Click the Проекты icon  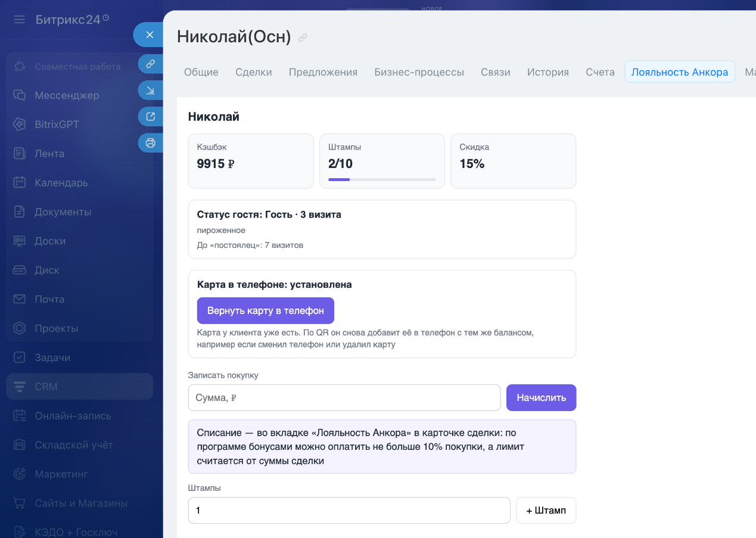tap(20, 328)
